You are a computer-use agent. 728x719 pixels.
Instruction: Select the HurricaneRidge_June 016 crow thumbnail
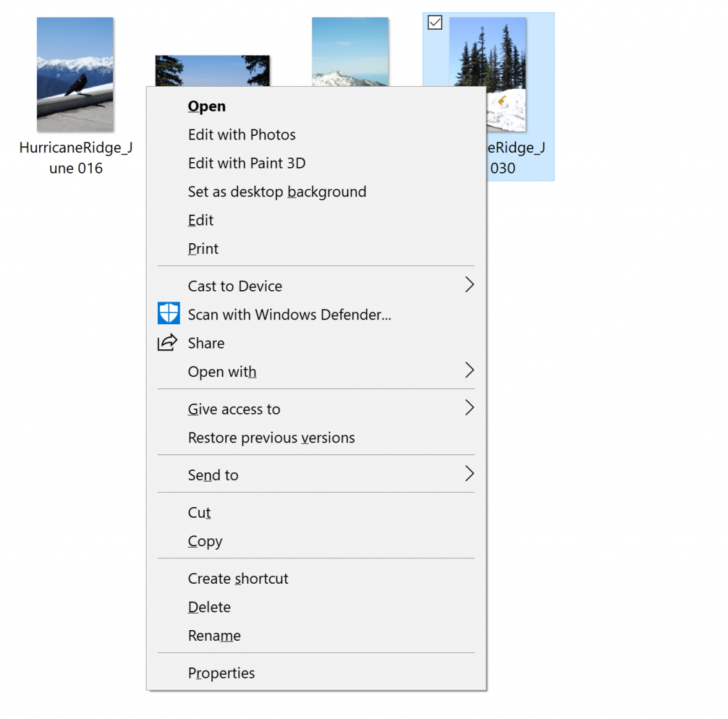click(75, 75)
